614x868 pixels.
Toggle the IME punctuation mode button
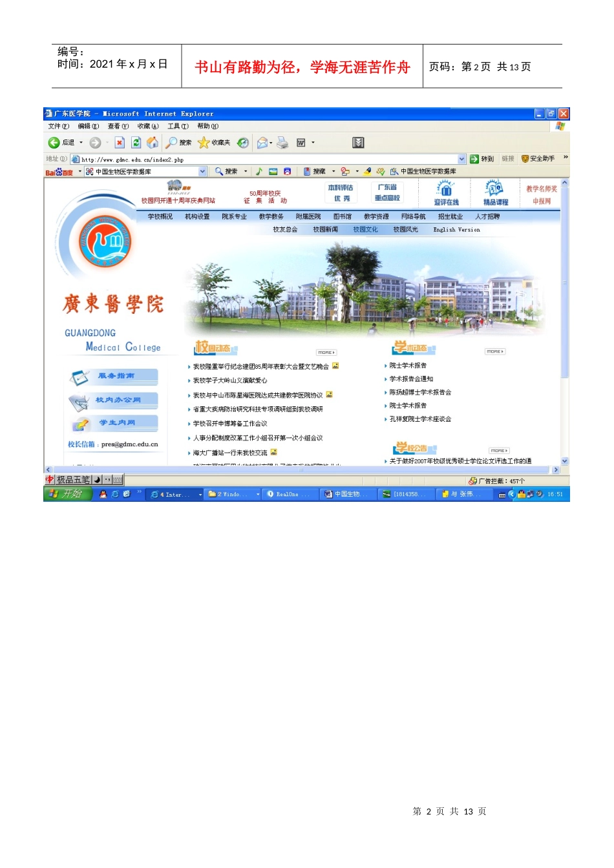(x=107, y=480)
